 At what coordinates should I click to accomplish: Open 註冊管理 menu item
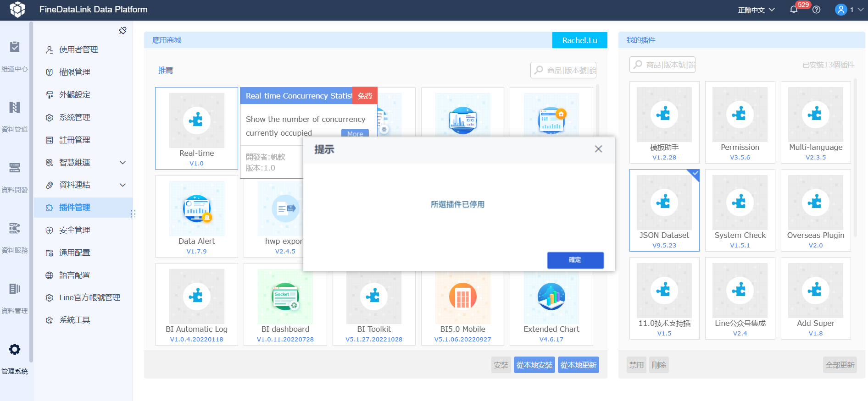[83, 140]
